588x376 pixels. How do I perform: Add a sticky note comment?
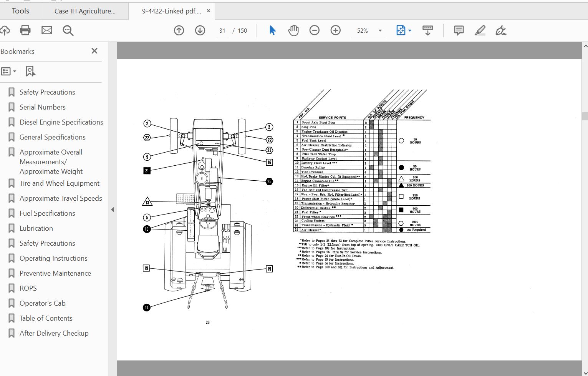[x=459, y=30]
